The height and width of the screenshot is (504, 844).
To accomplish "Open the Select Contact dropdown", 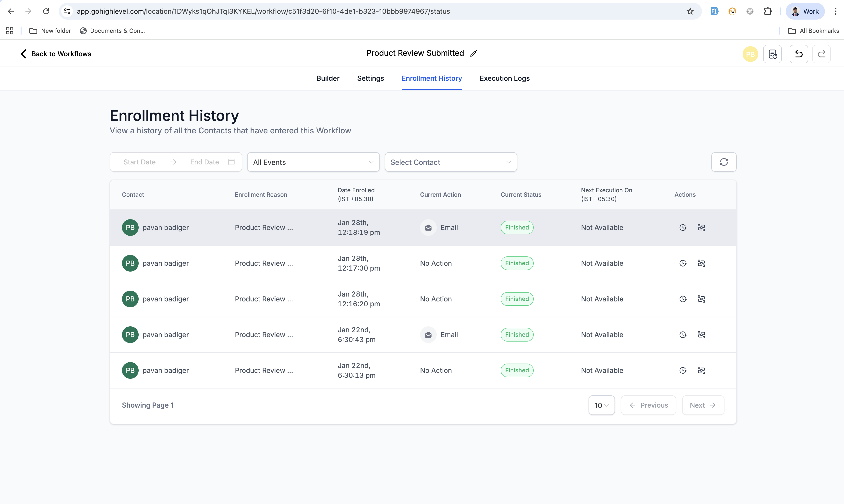I will (450, 162).
